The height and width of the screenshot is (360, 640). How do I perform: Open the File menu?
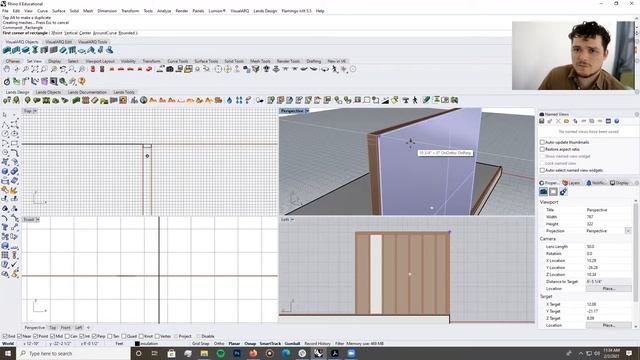coord(5,11)
